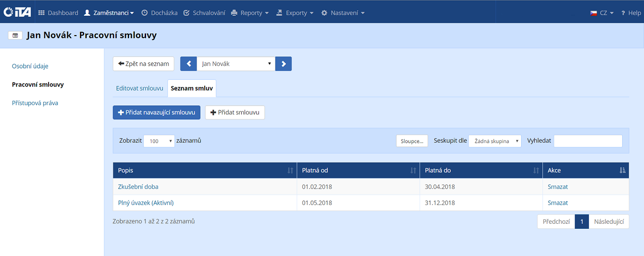Go to next employee with right arrow
The height and width of the screenshot is (256, 644).
click(x=283, y=64)
